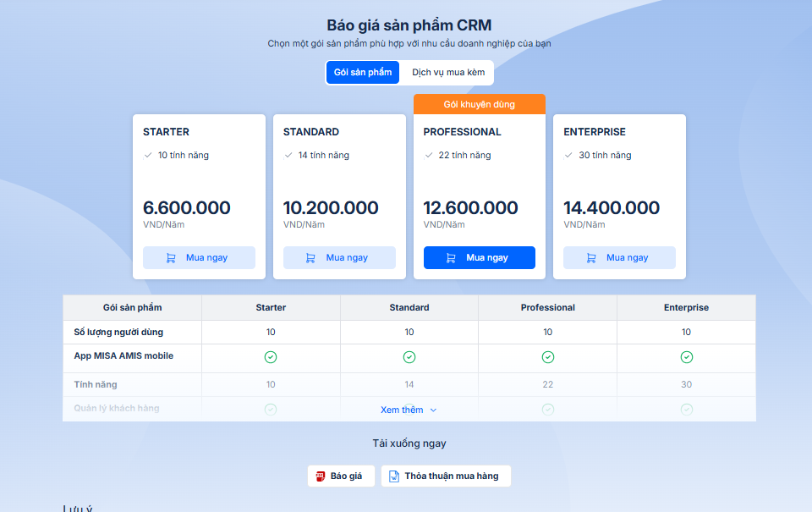Click App MISA AMIS mobile check under Starter
This screenshot has width=812, height=512.
click(271, 357)
